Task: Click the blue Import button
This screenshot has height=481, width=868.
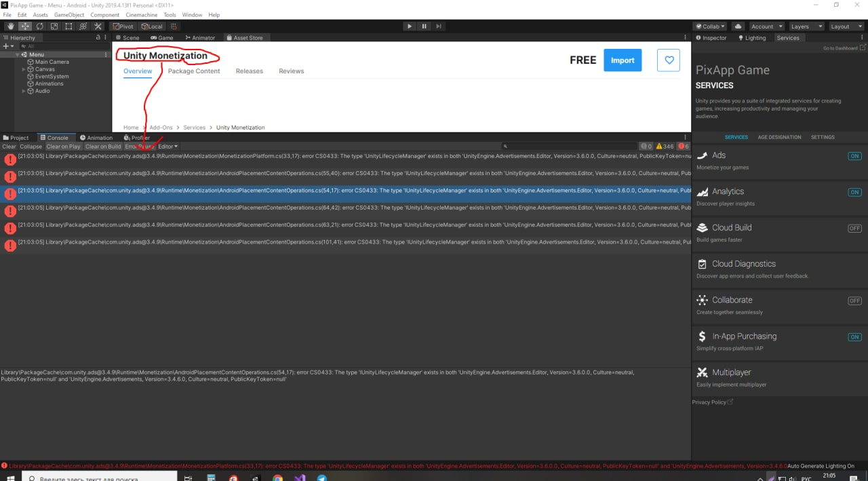Action: coord(623,60)
